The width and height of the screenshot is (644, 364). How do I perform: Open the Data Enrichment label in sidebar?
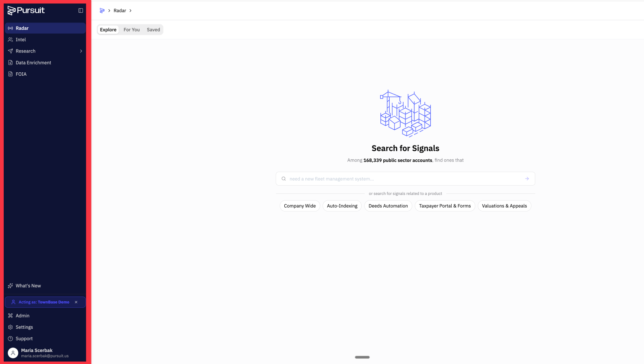pyautogui.click(x=33, y=63)
